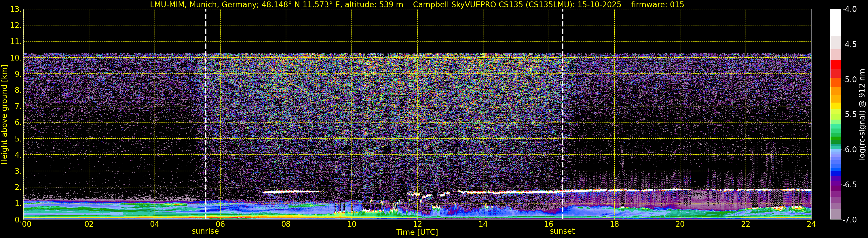Screen dimensions: 868x238
Task: Click "altitude: 539 m" in the title
Action: click(x=374, y=5)
